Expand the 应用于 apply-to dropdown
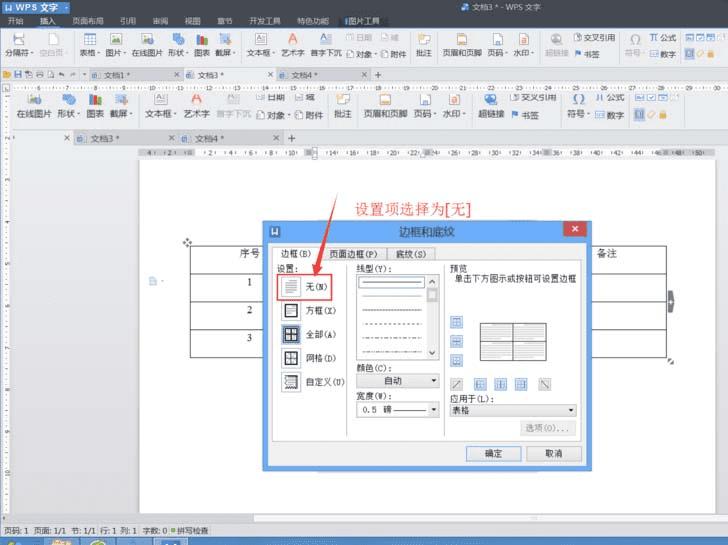 point(513,410)
